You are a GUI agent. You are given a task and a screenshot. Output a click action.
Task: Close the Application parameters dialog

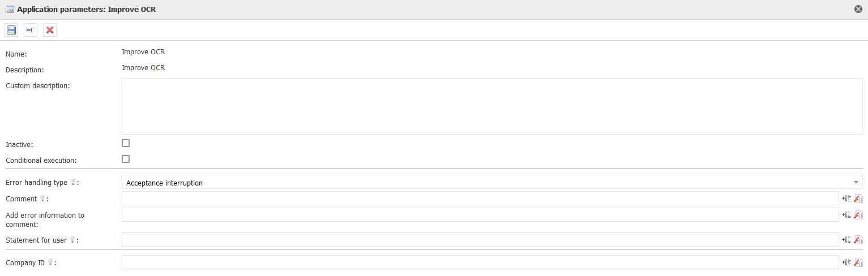[858, 10]
